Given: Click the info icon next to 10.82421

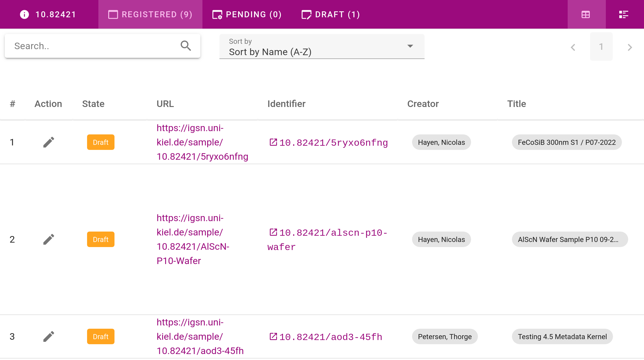Looking at the screenshot, I should pos(24,14).
